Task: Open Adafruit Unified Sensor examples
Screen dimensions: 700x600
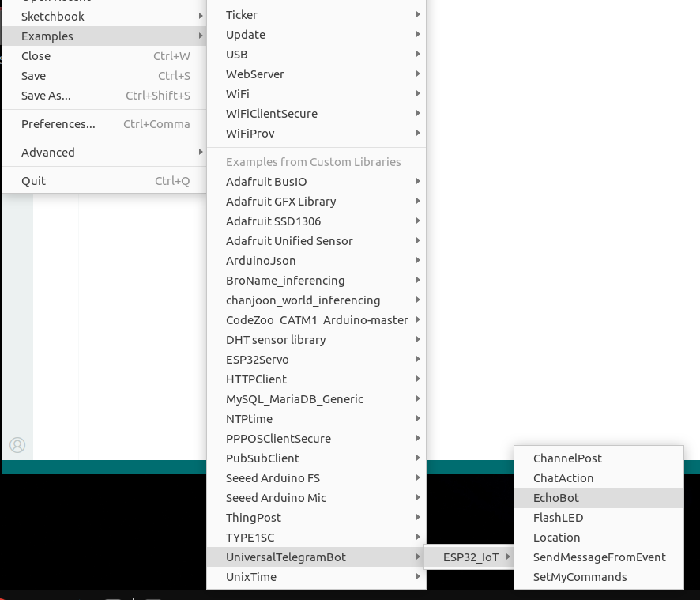Action: (317, 241)
